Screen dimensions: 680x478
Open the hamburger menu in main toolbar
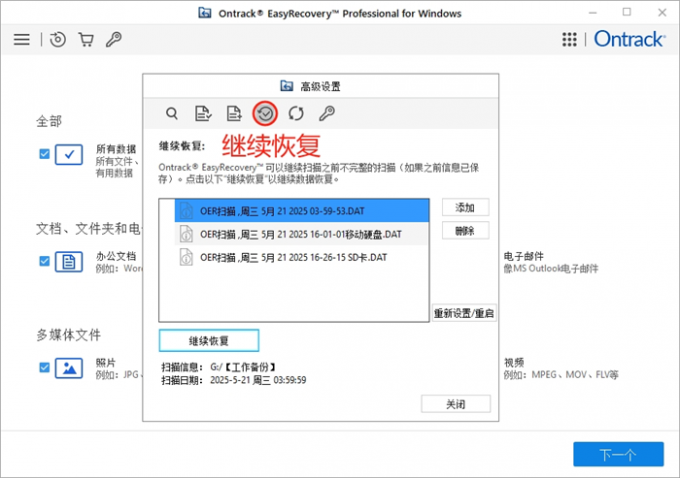point(22,39)
